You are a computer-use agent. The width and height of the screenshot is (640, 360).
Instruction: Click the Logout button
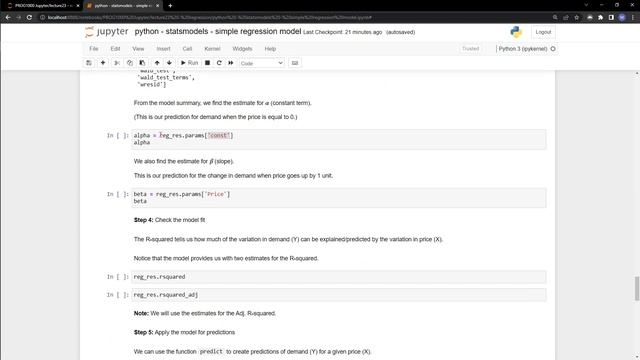pyautogui.click(x=543, y=32)
